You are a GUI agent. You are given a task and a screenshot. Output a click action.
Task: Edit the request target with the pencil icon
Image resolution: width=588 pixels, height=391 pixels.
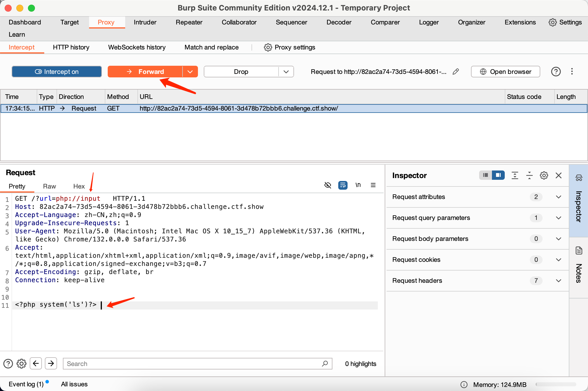click(x=456, y=72)
